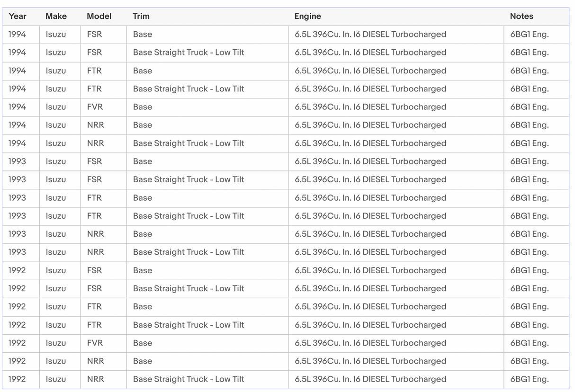Click the Notes column header
This screenshot has width=575, height=392.
click(521, 16)
